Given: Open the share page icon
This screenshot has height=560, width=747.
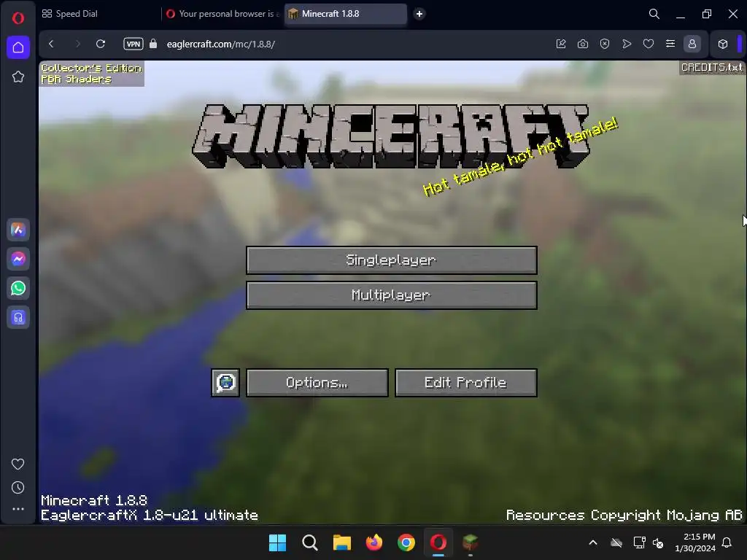Looking at the screenshot, I should [561, 44].
